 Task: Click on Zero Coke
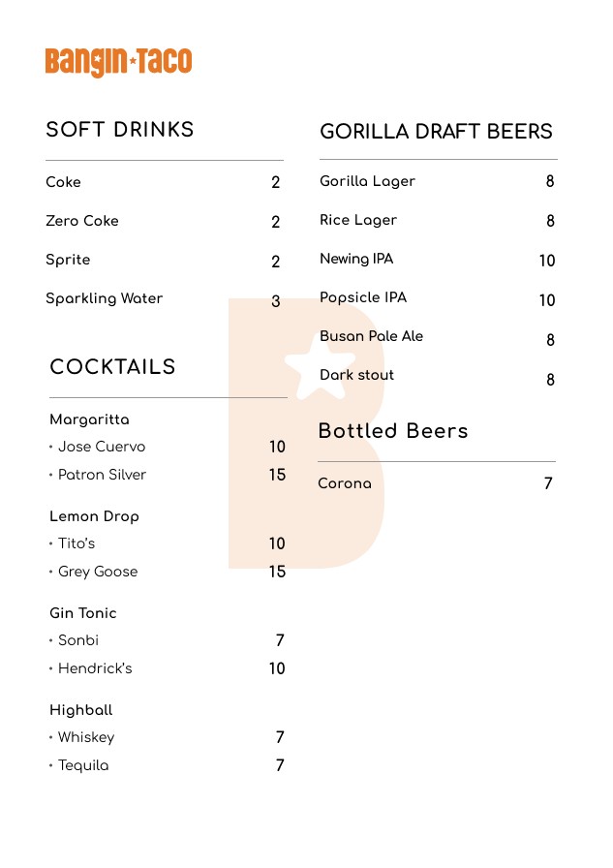[x=82, y=221]
